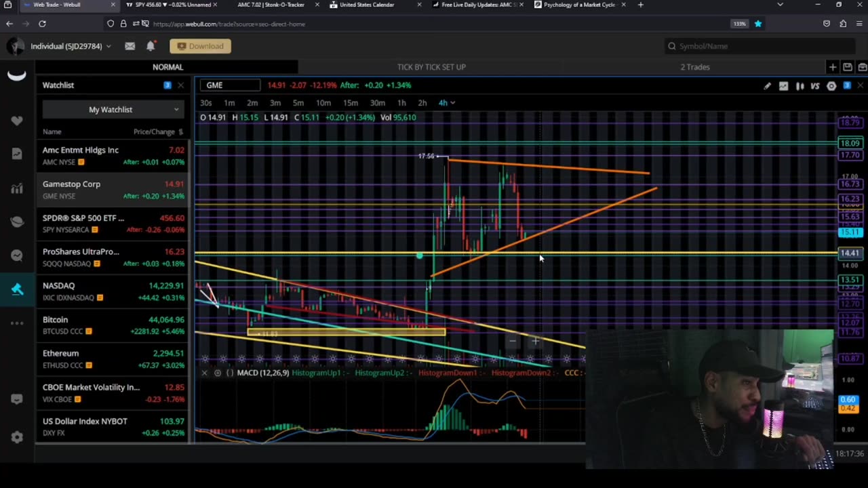Click the Webull logo icon in sidebar
Viewport: 868px width, 488px height.
pyautogui.click(x=17, y=75)
